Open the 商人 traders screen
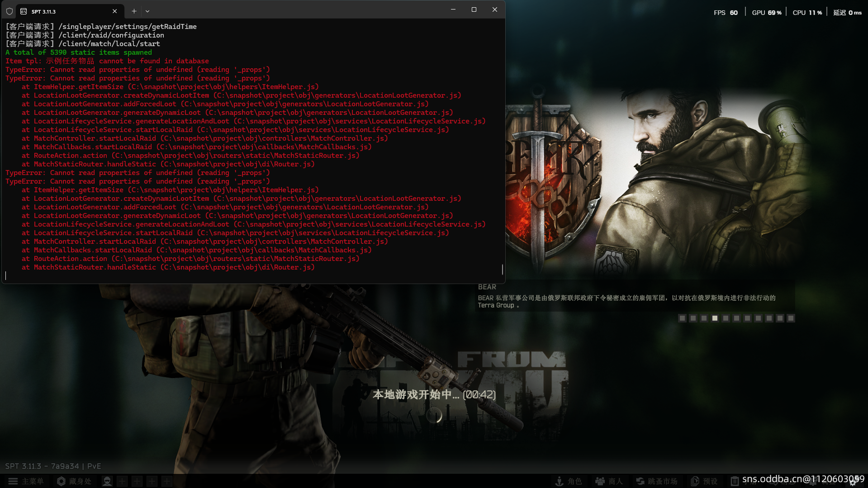Viewport: 868px width, 488px height. click(x=609, y=481)
